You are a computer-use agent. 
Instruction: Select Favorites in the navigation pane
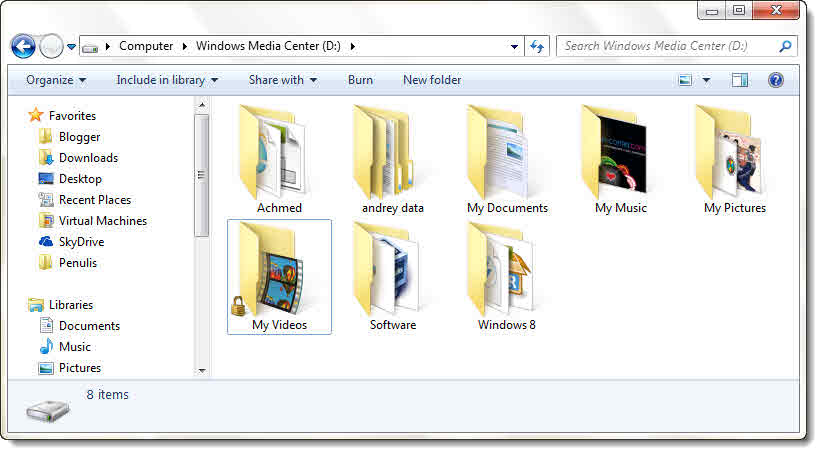[x=72, y=116]
